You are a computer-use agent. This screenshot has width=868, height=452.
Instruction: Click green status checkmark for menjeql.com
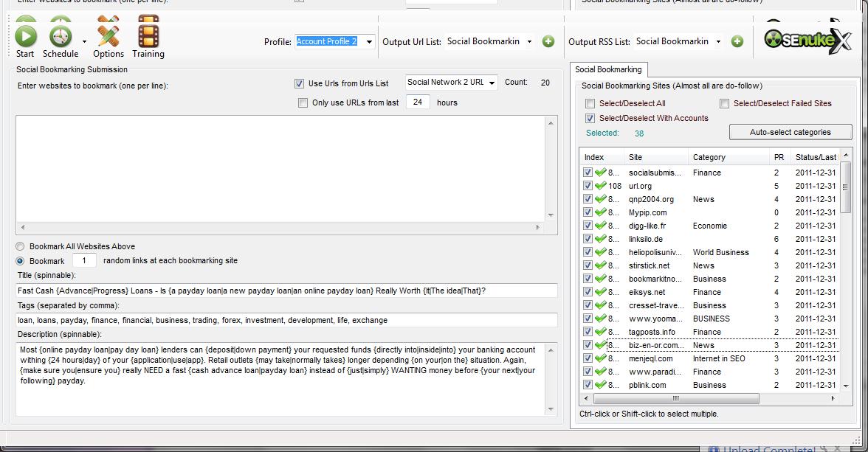(x=600, y=358)
